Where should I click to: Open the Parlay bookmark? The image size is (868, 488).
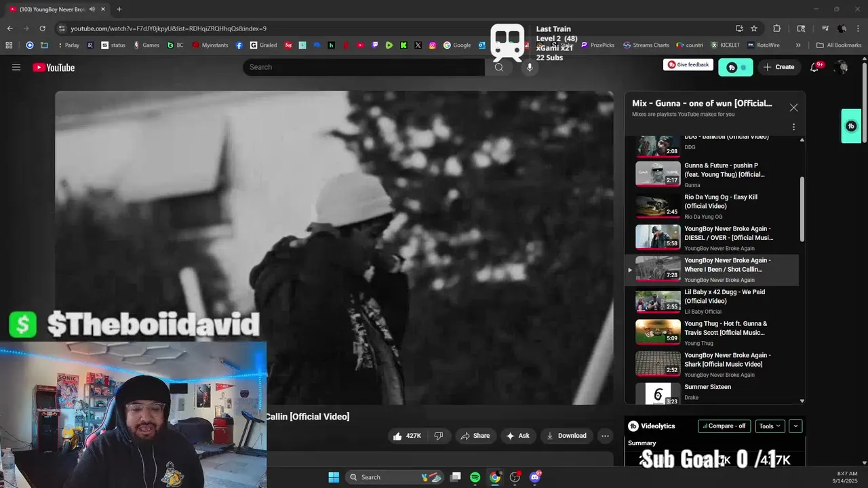68,45
